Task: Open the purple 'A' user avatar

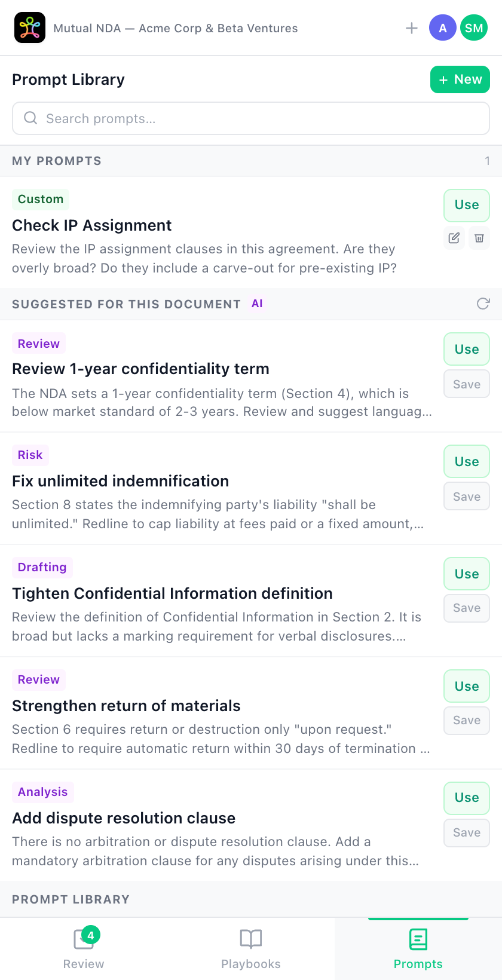Action: pyautogui.click(x=443, y=28)
